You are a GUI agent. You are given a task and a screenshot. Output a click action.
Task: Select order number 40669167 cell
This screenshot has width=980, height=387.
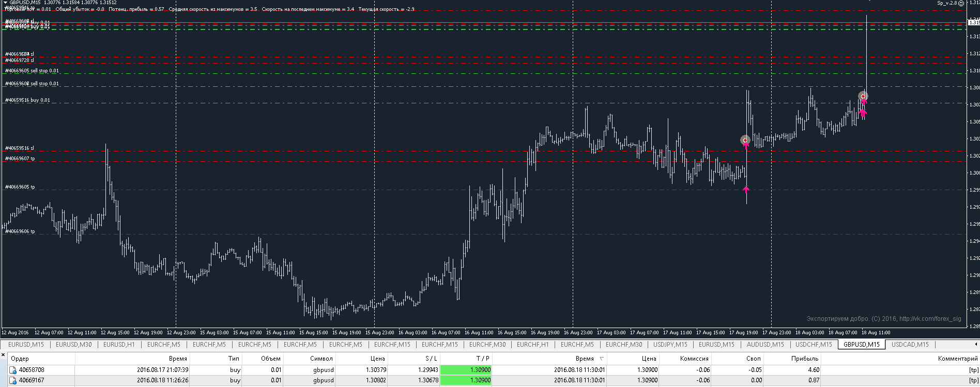(32, 380)
